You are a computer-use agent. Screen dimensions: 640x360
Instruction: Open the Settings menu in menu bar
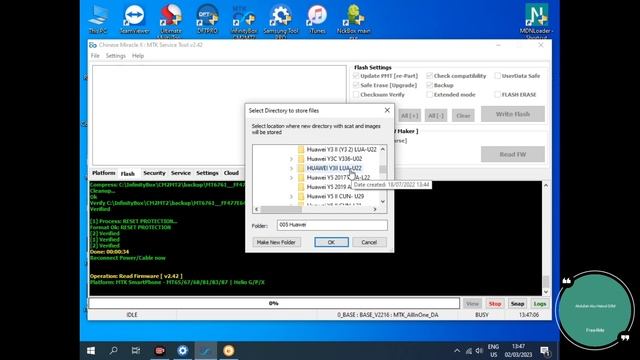tap(116, 56)
